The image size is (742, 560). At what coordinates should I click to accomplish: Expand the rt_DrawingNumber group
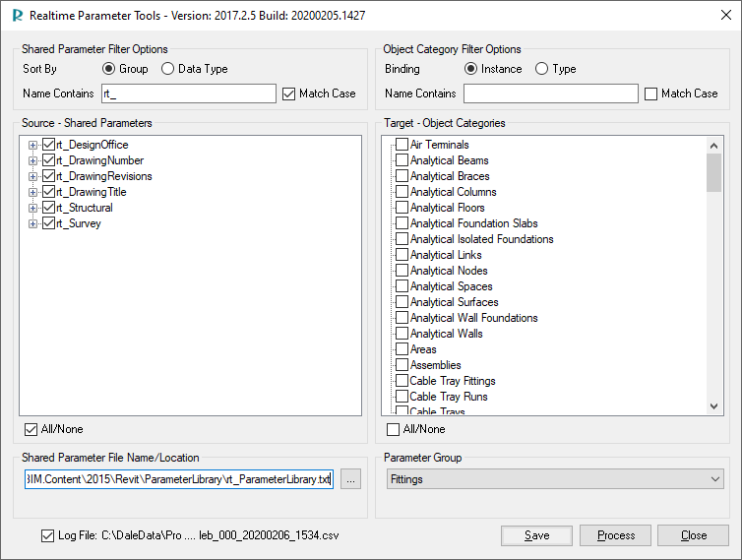(32, 161)
